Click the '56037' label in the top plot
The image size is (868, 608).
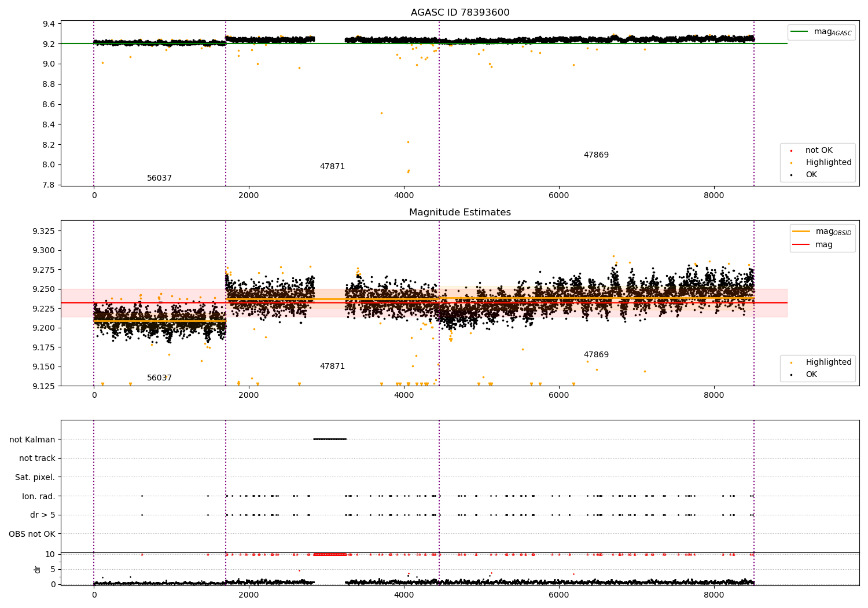pyautogui.click(x=159, y=178)
